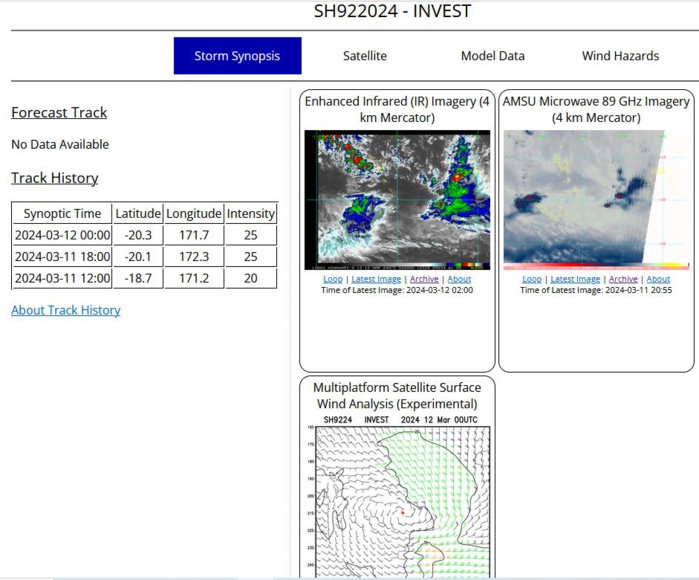Select the 2024-03-12 00:00 track row
699x580 pixels.
62,235
